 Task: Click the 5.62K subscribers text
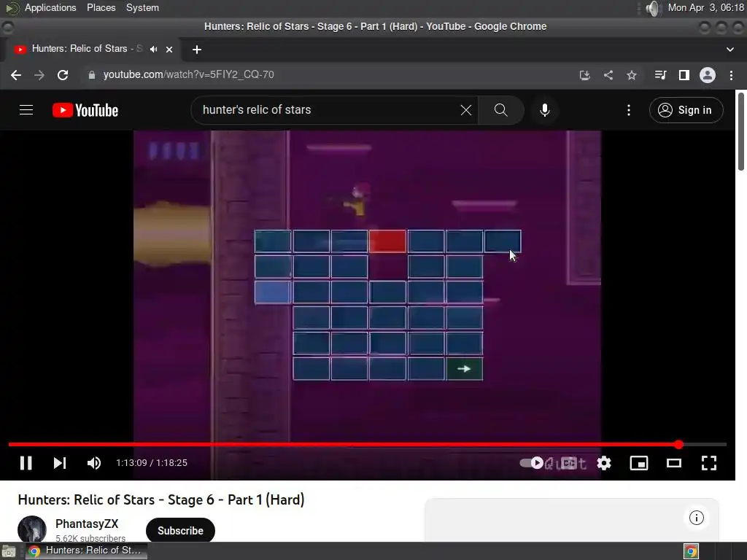click(90, 538)
